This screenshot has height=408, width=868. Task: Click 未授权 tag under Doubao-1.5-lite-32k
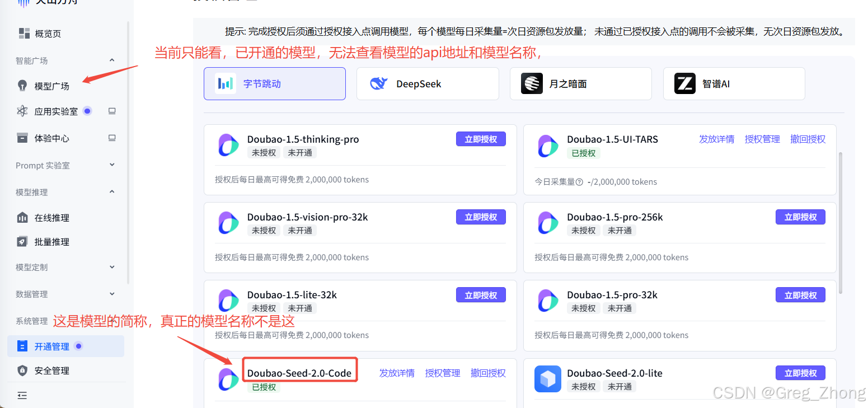tap(264, 308)
